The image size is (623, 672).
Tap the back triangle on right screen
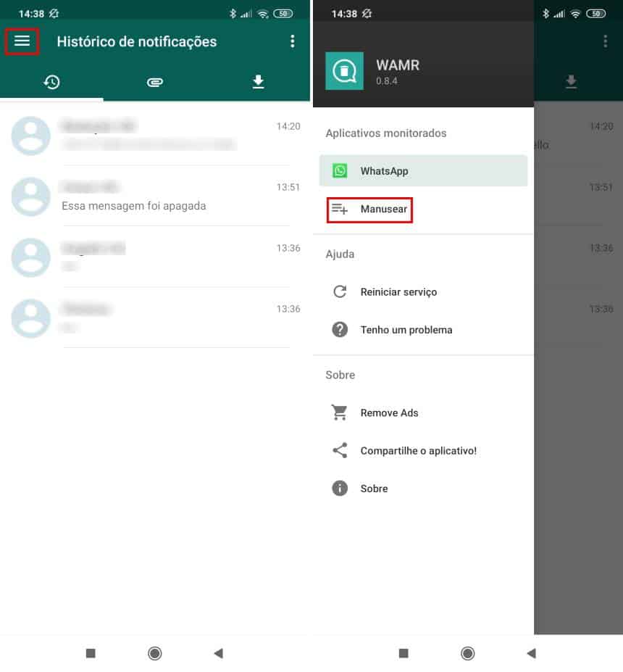pos(532,653)
